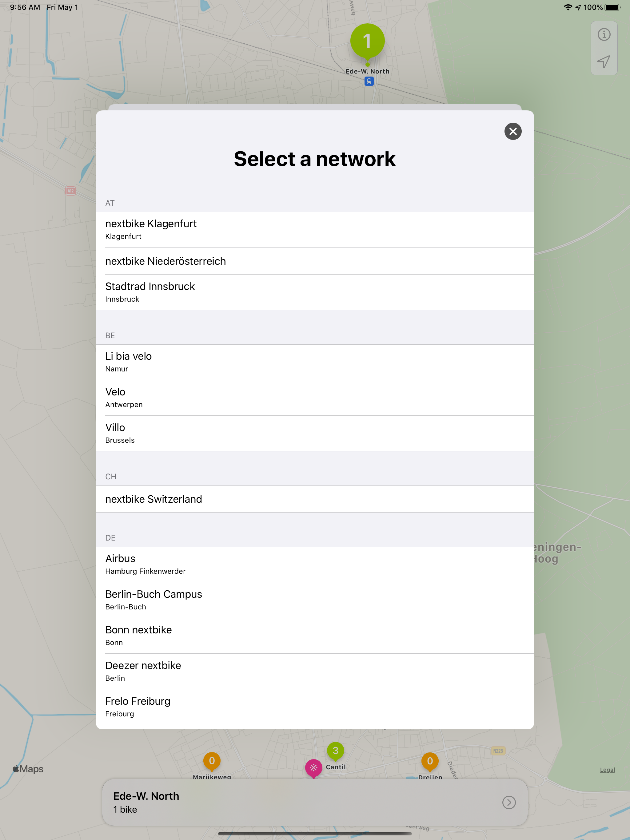Tap the Wi-Fi status icon

[568, 7]
